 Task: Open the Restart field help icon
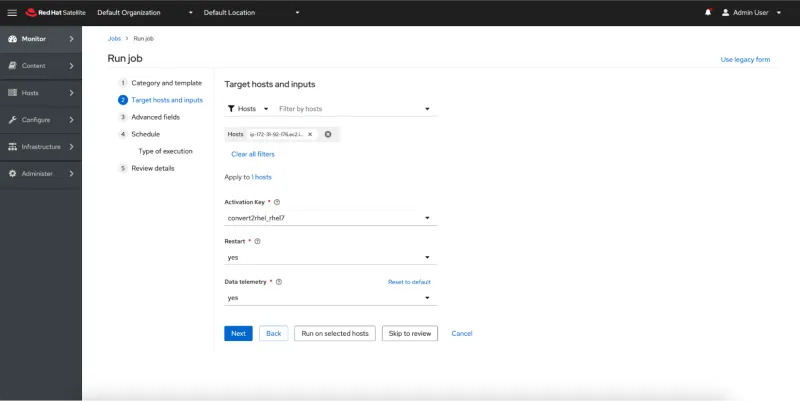tap(258, 241)
